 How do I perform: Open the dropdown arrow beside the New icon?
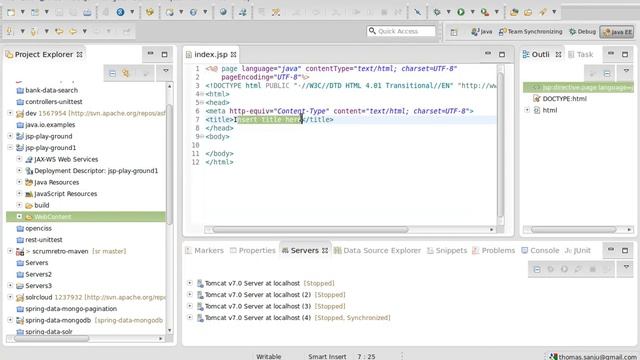point(22,12)
